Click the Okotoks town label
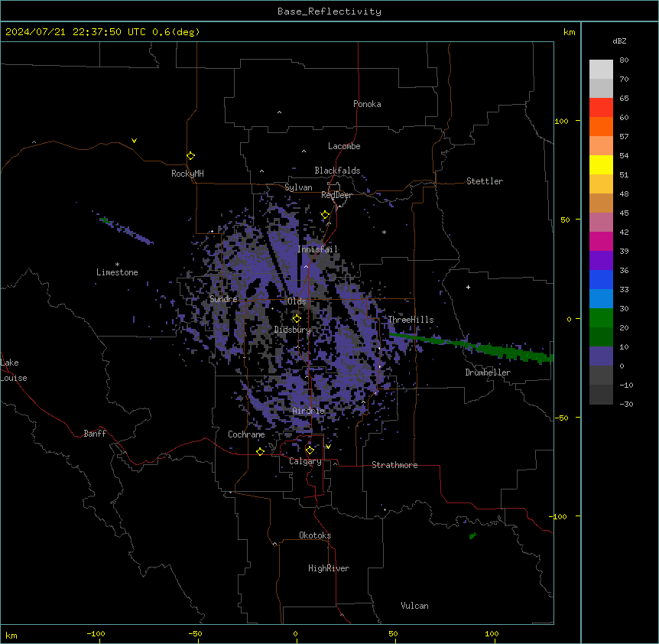The image size is (659, 644). coord(315,535)
